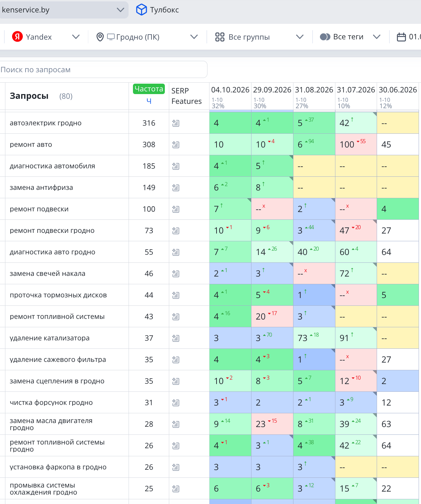The image size is (421, 504).
Task: Click the green Частота button
Action: (x=149, y=89)
